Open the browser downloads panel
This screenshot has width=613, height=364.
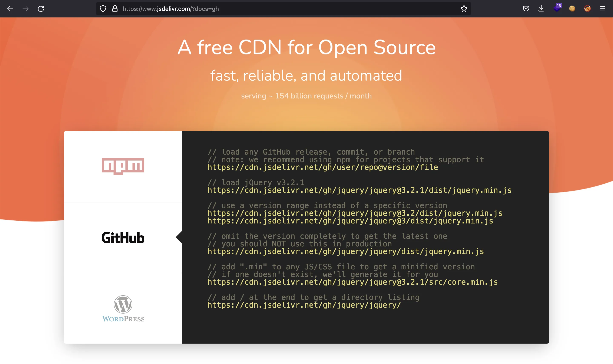pos(541,9)
